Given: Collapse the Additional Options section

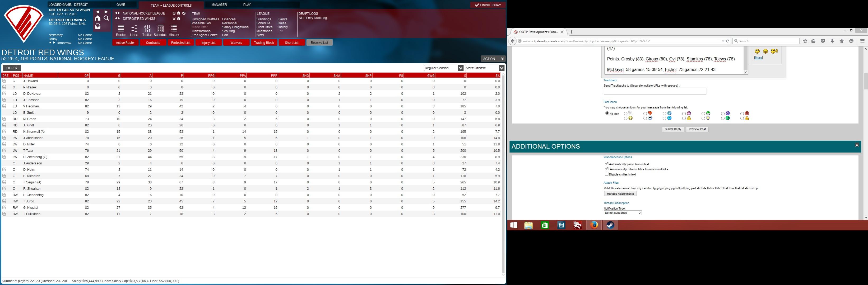Looking at the screenshot, I should 857,145.
